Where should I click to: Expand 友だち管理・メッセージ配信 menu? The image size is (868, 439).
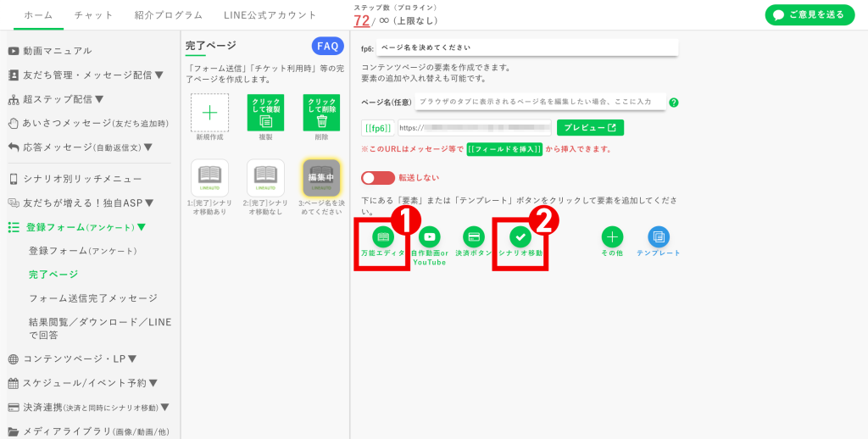coord(86,75)
